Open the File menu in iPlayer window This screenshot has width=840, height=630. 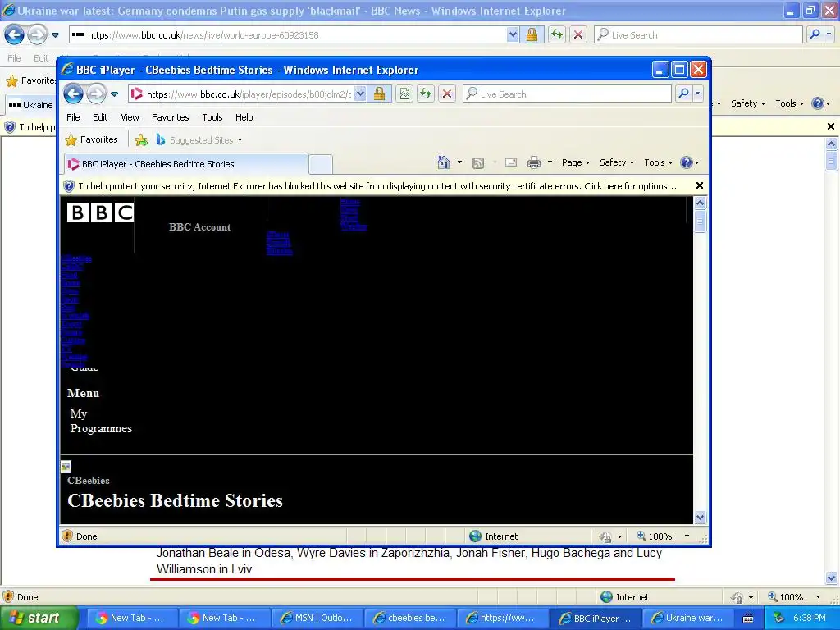click(x=73, y=117)
